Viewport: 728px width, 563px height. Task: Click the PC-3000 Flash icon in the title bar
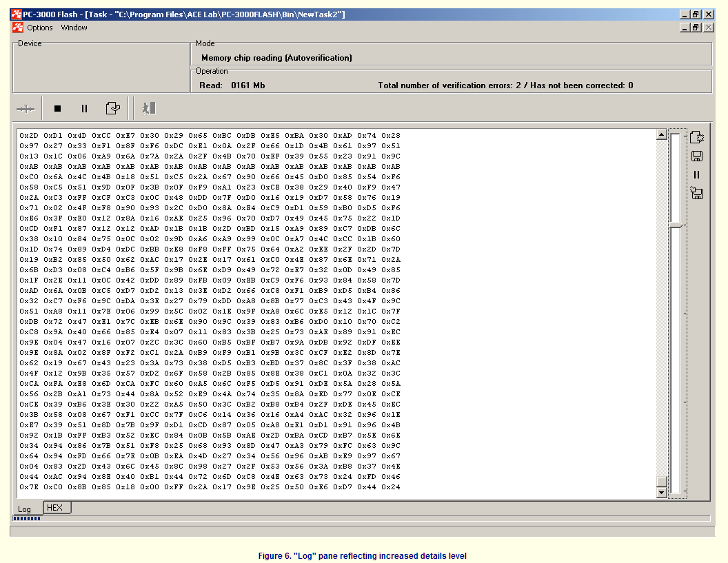[17, 14]
